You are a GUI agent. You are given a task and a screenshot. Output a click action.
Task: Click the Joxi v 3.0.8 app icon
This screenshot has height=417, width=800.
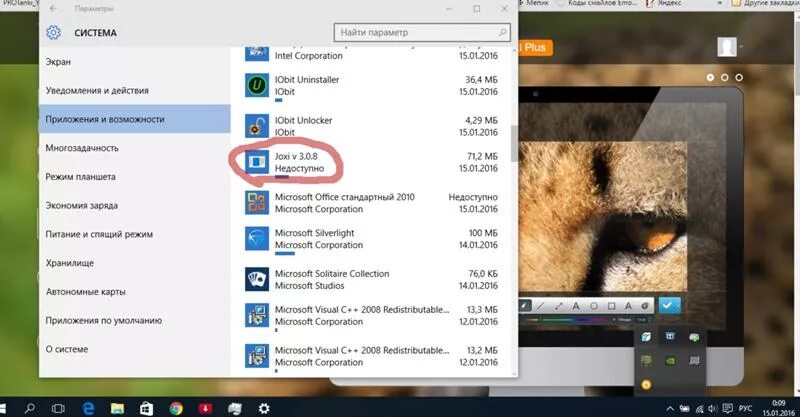tap(257, 162)
